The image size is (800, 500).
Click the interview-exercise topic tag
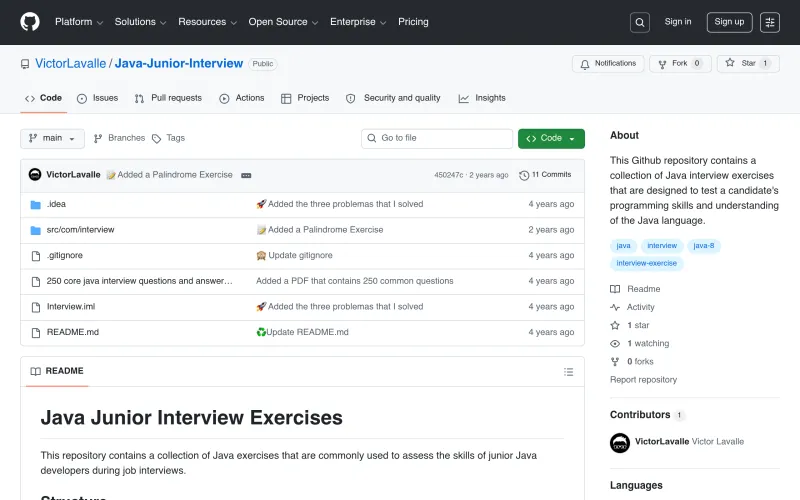tap(646, 263)
